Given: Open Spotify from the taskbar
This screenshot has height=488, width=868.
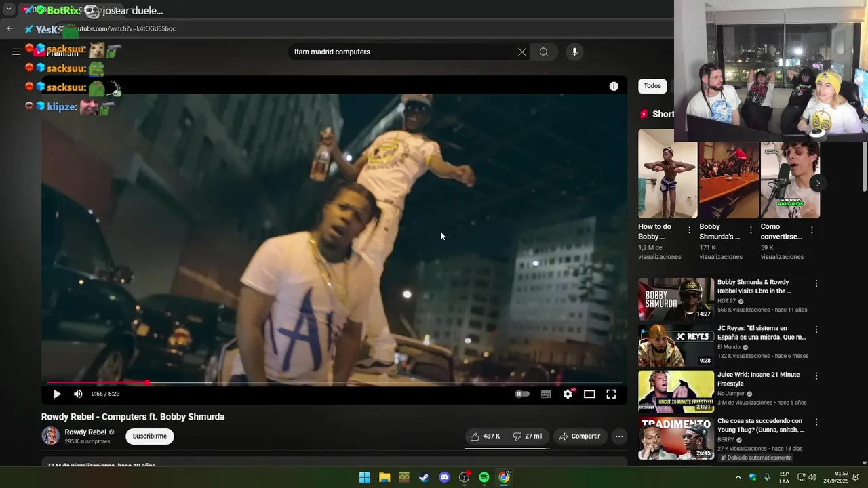Looking at the screenshot, I should click(484, 477).
